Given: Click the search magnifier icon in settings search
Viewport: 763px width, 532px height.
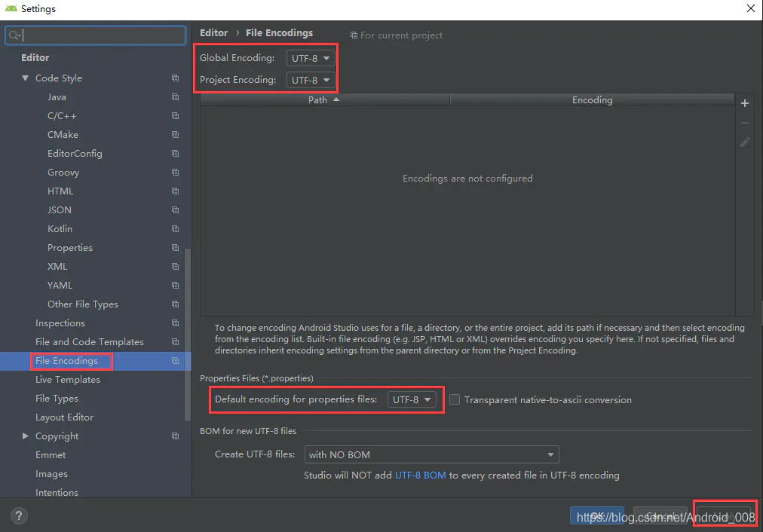Looking at the screenshot, I should [x=14, y=35].
